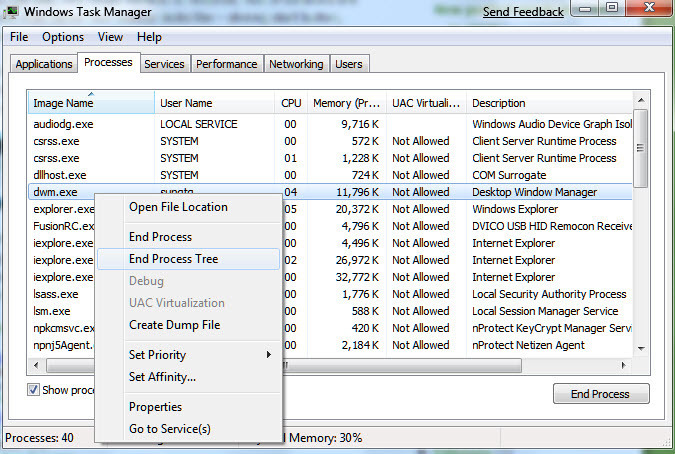Open the Help menu
675x454 pixels.
click(x=149, y=37)
